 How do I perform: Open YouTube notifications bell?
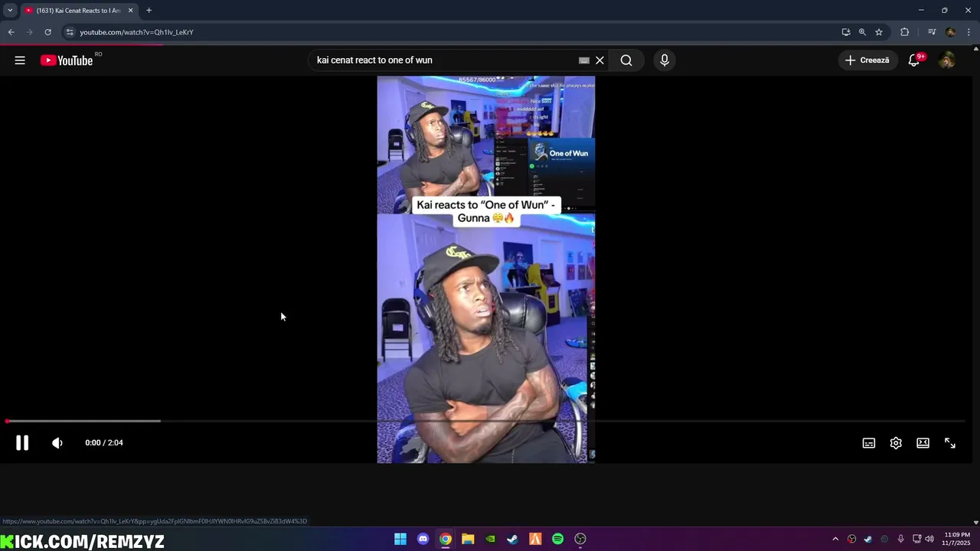click(914, 60)
